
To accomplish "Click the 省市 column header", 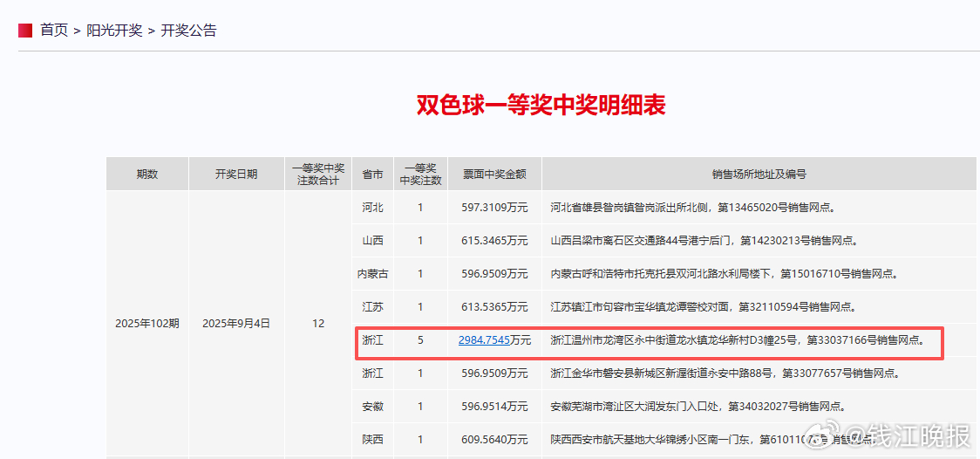I will 373,174.
